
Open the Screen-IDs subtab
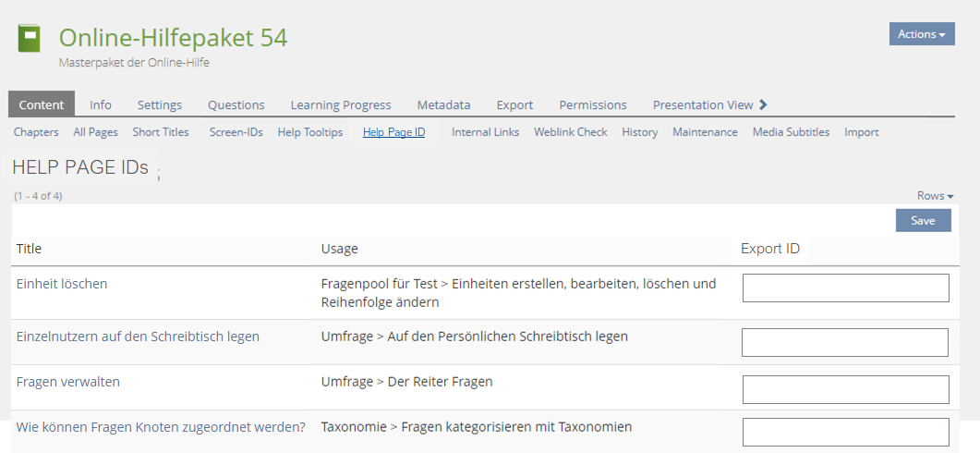(x=236, y=132)
